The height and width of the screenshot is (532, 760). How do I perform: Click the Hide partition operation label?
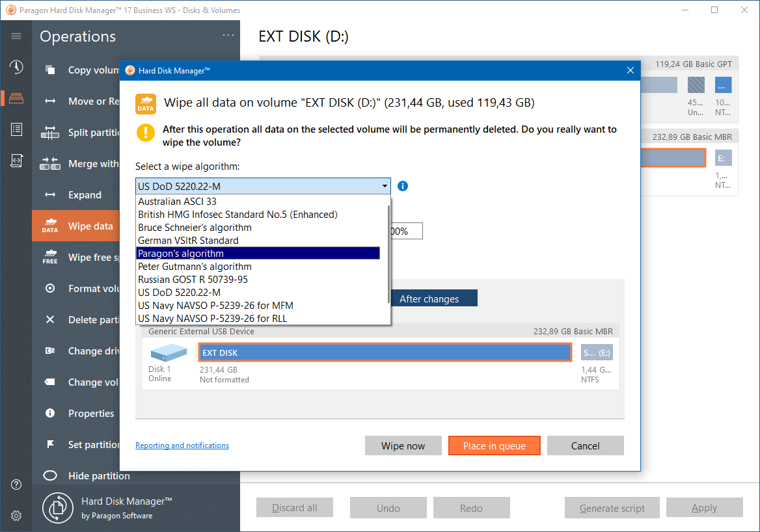(x=99, y=476)
